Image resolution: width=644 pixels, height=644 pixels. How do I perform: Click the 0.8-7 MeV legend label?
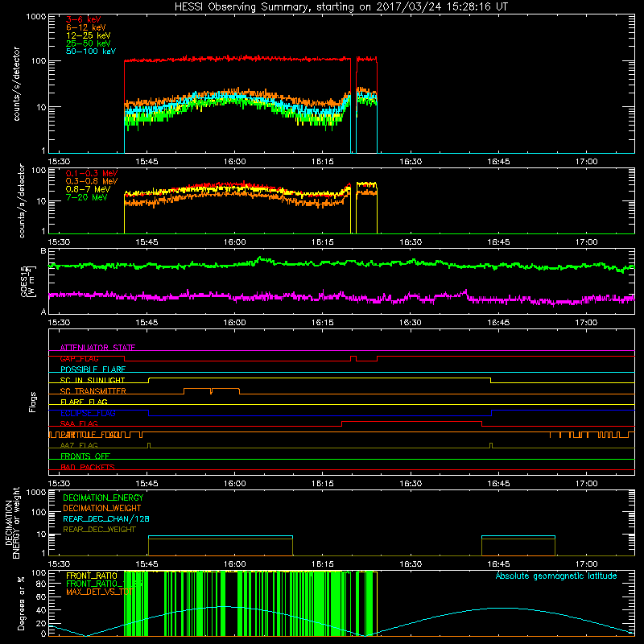[88, 189]
